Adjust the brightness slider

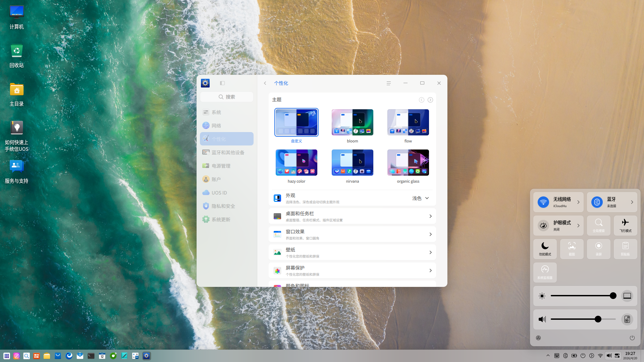pos(583,296)
